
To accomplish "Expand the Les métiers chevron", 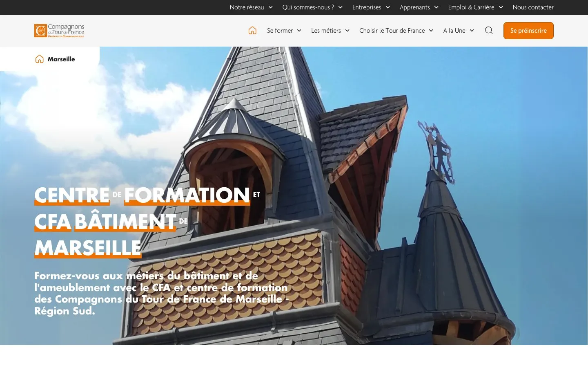I will [x=347, y=31].
